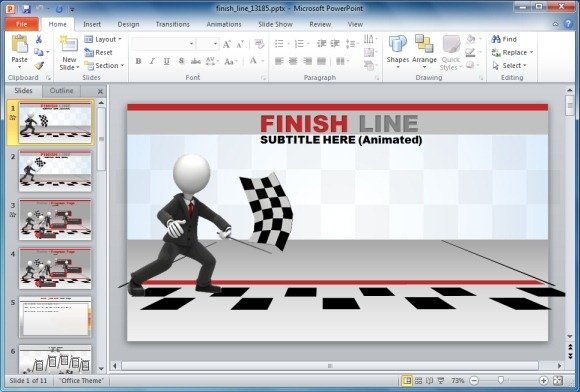
Task: Switch to Slide Sorter view
Action: click(x=418, y=381)
